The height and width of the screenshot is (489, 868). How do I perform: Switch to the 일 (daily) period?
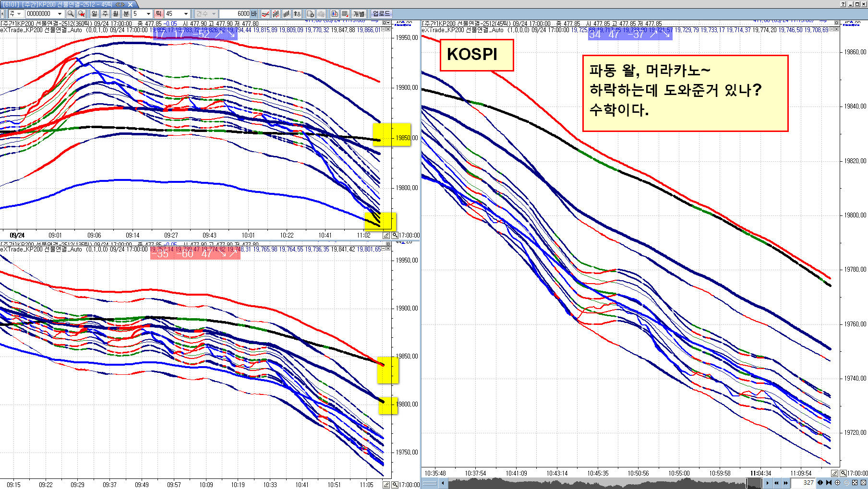pyautogui.click(x=95, y=14)
